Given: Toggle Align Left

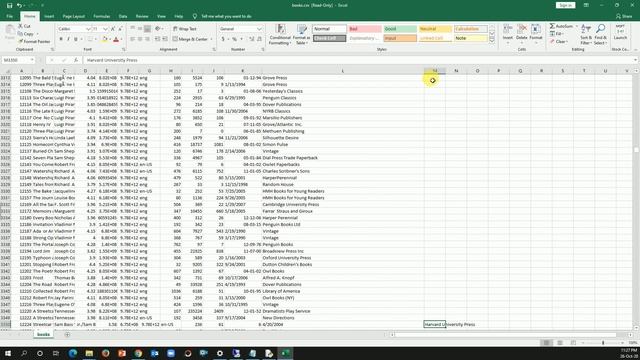Looking at the screenshot, I should point(133,39).
